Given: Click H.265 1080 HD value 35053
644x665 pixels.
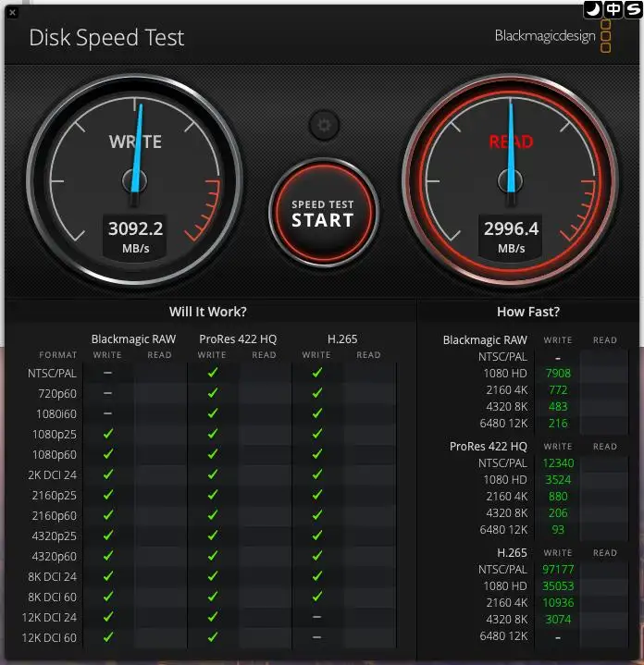Looking at the screenshot, I should [x=558, y=586].
